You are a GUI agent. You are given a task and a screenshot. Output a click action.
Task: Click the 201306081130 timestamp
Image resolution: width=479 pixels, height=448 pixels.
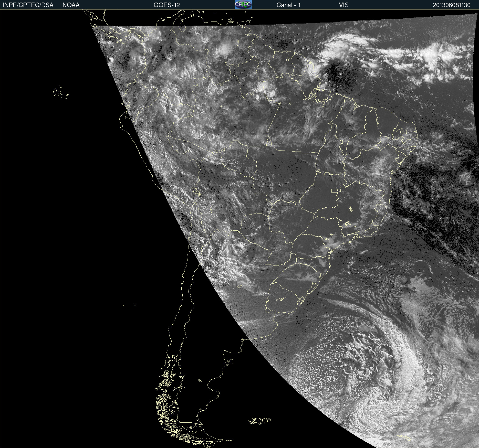point(452,5)
